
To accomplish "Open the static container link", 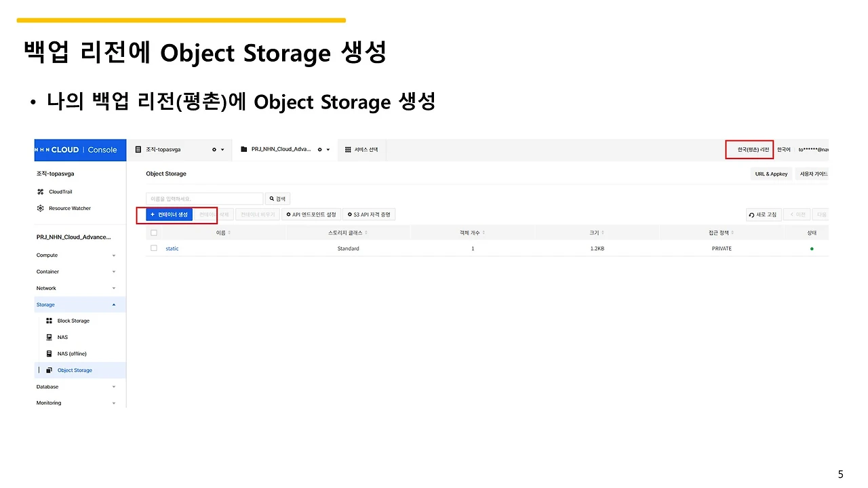I will tap(172, 249).
